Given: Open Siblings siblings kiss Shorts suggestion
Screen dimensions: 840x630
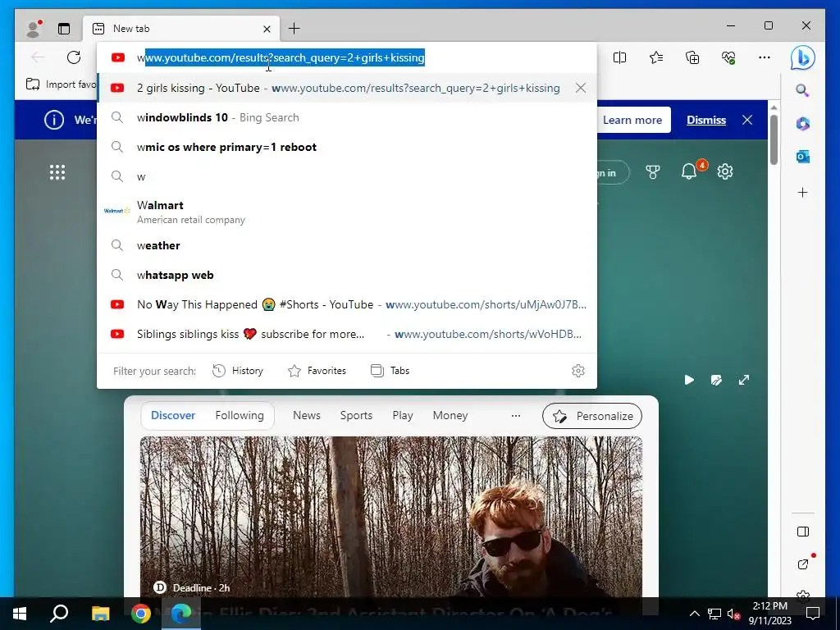Looking at the screenshot, I should coord(347,334).
